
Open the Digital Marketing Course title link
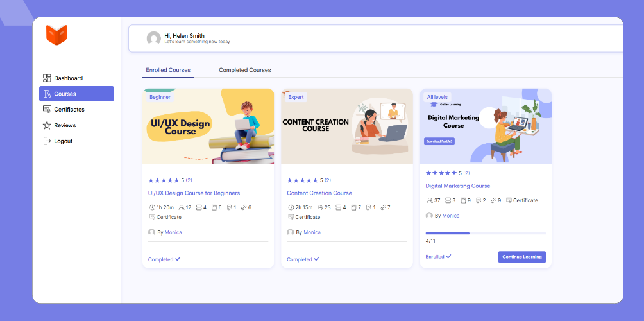458,186
